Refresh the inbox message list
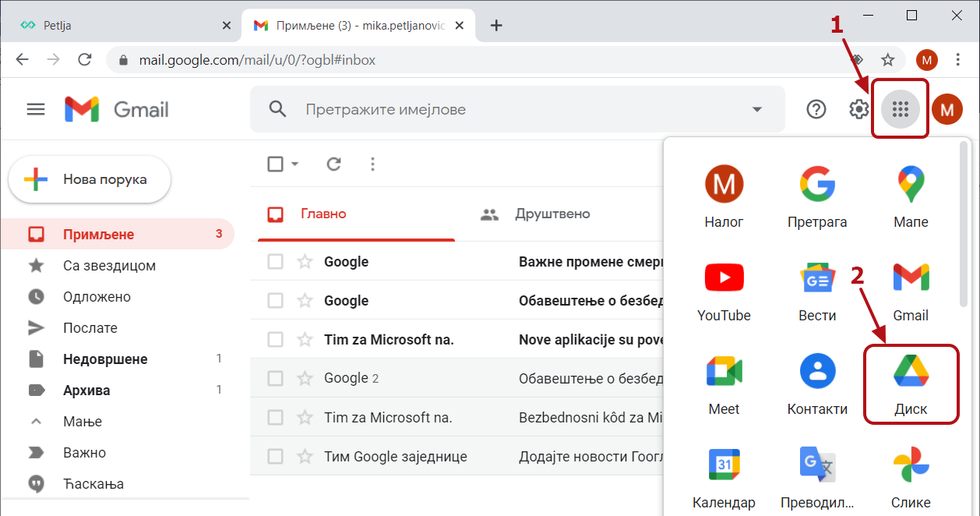Screen dimensions: 980x516 [334, 164]
